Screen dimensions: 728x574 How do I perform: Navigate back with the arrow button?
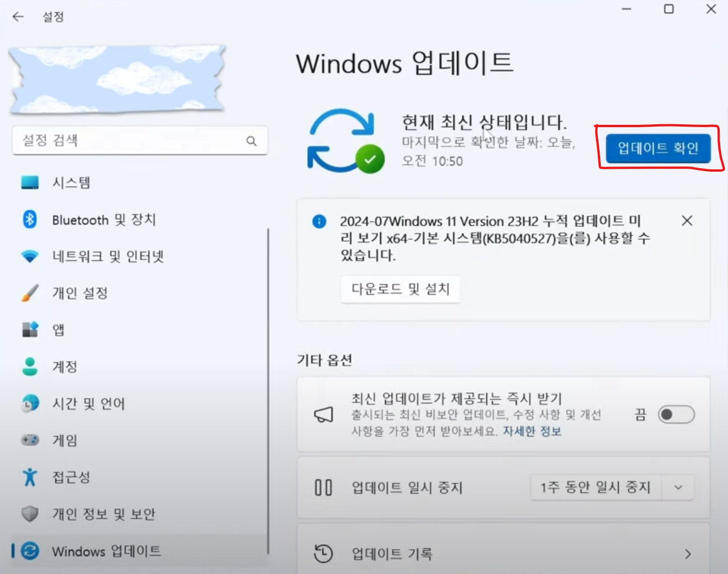(18, 16)
